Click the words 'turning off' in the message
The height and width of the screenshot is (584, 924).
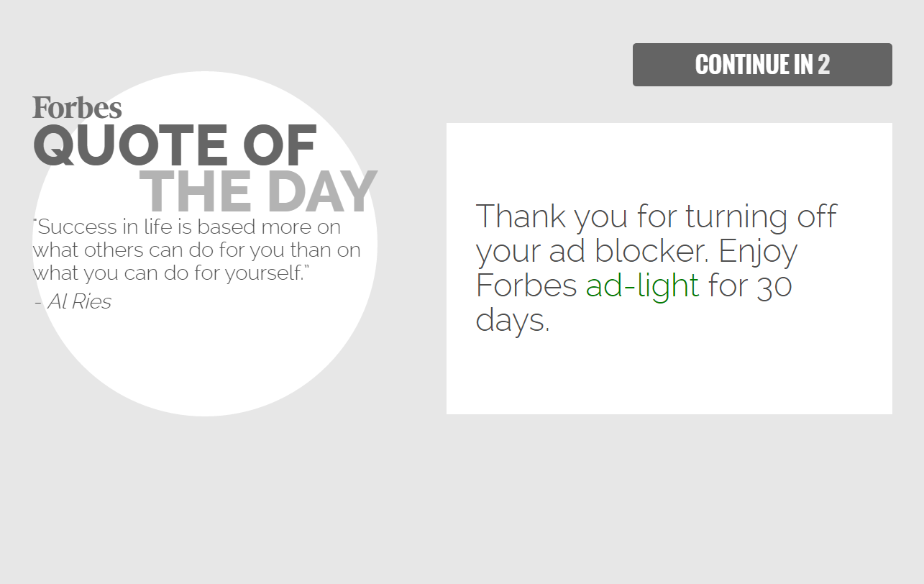tap(761, 216)
